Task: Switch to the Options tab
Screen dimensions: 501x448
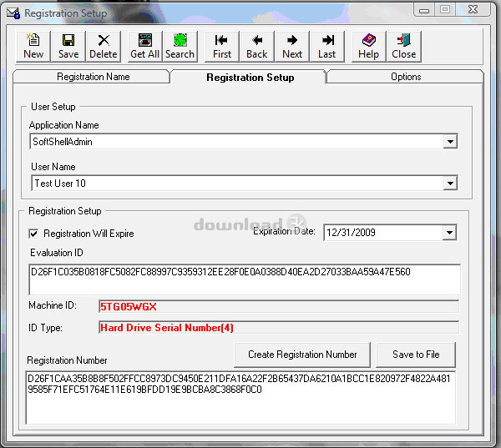Action: [406, 77]
